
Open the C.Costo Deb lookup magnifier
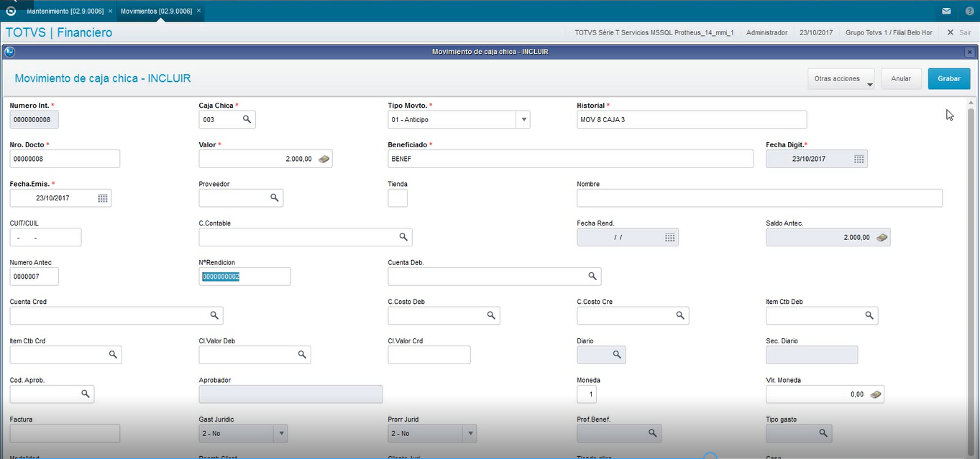tap(491, 315)
